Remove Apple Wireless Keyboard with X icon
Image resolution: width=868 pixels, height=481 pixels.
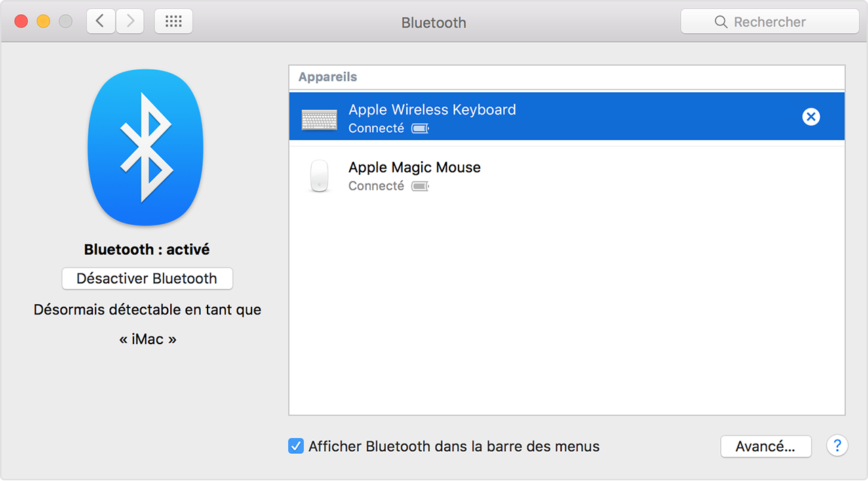click(x=811, y=117)
